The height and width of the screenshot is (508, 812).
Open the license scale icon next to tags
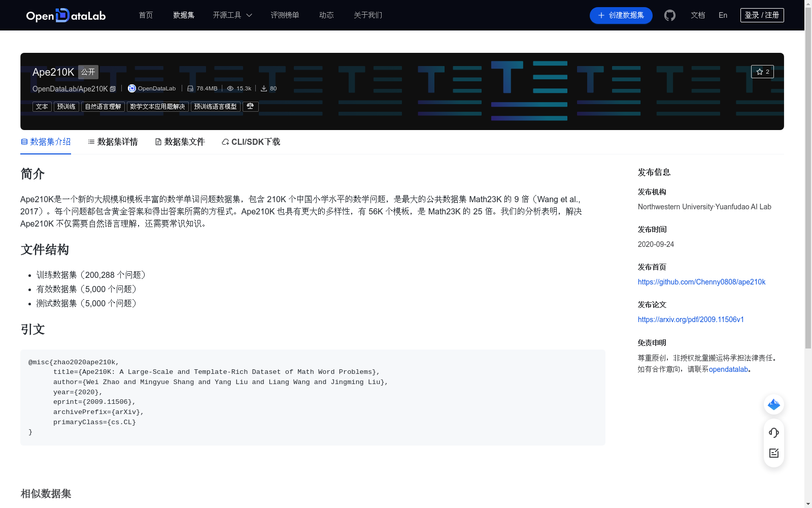(250, 106)
